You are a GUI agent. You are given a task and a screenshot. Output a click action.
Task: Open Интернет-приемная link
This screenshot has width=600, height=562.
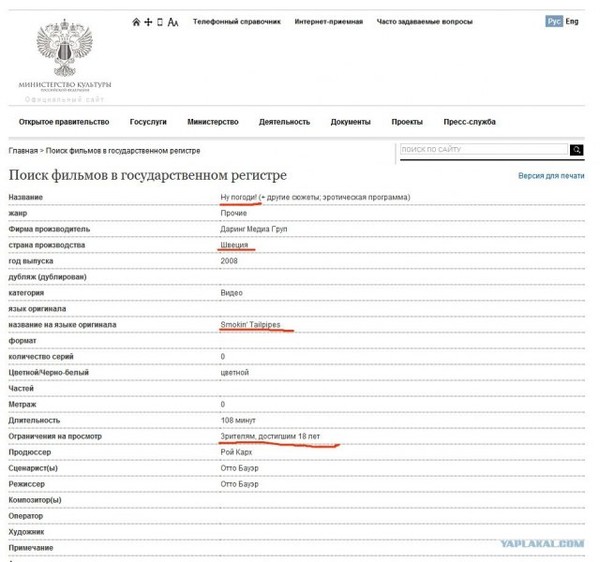[329, 21]
